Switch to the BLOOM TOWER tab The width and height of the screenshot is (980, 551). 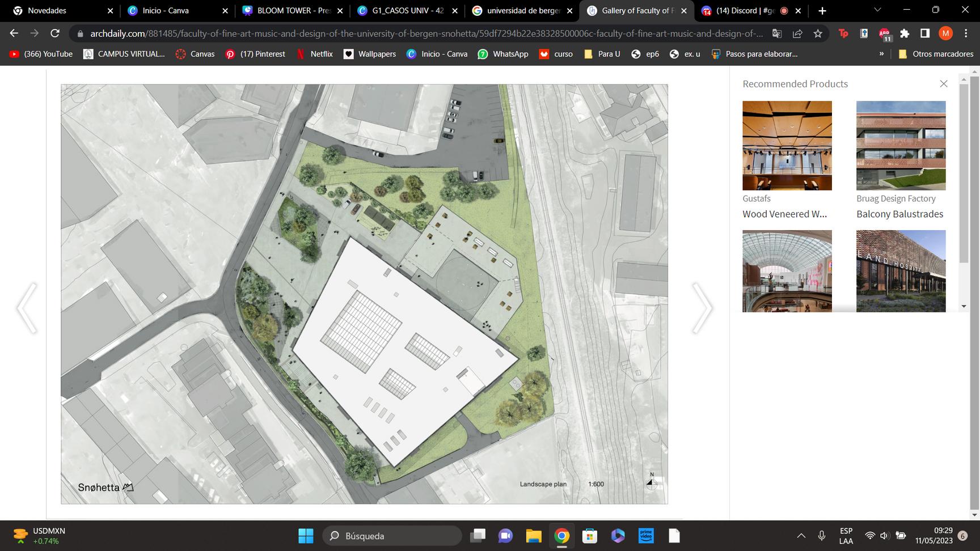pyautogui.click(x=292, y=11)
